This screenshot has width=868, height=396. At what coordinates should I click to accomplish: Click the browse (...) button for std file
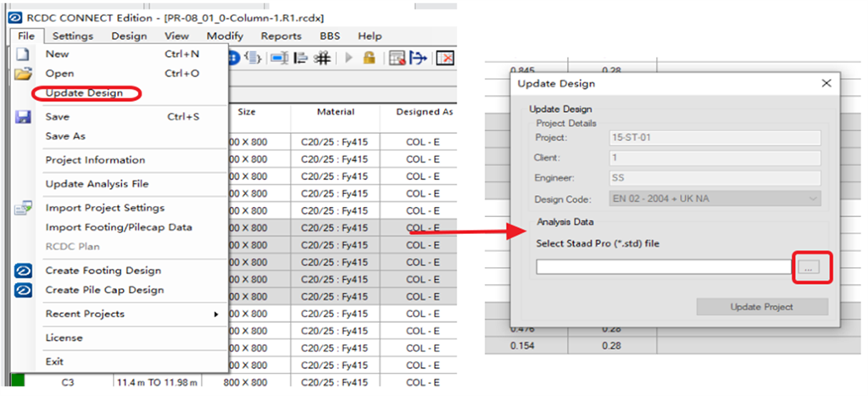point(808,268)
